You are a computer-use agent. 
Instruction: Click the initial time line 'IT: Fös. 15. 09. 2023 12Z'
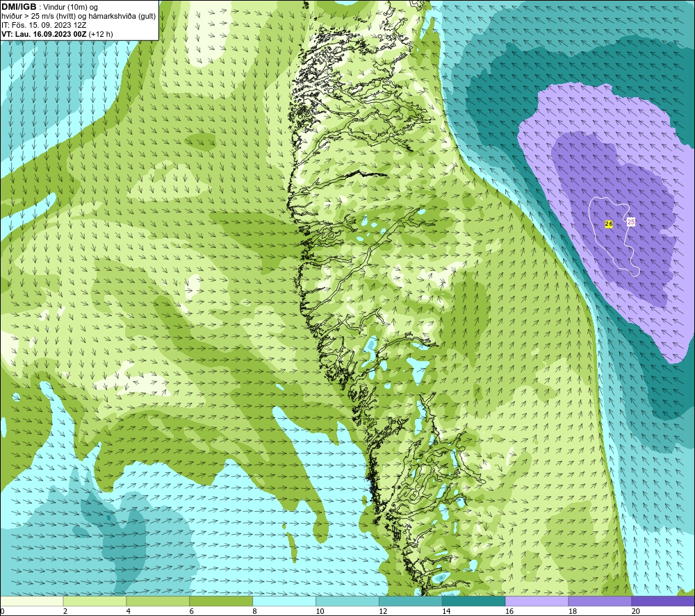(x=43, y=25)
